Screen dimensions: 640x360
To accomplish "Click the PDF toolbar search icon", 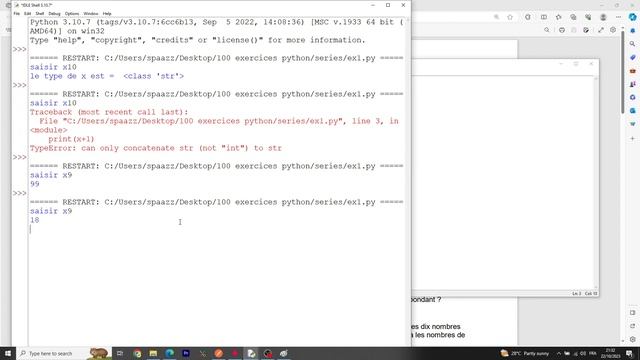I will [x=547, y=30].
